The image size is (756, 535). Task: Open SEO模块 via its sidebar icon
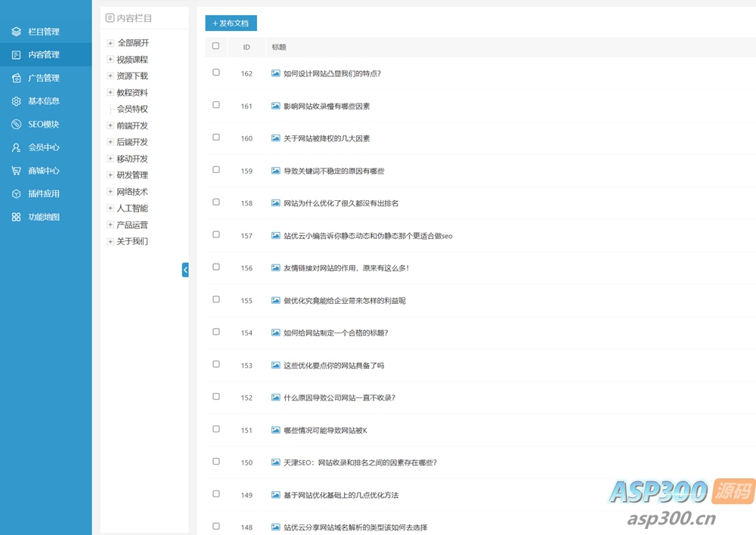16,124
